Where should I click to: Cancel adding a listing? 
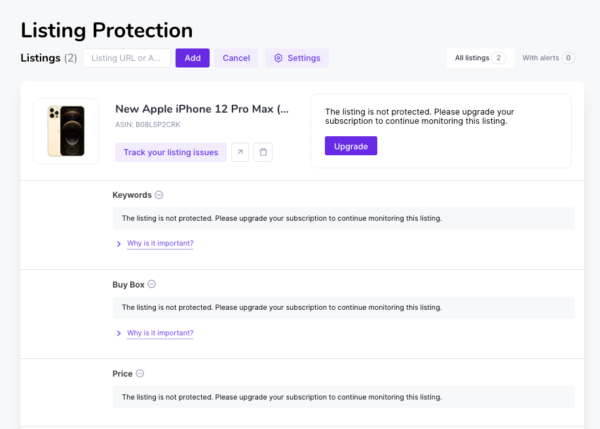pyautogui.click(x=236, y=58)
